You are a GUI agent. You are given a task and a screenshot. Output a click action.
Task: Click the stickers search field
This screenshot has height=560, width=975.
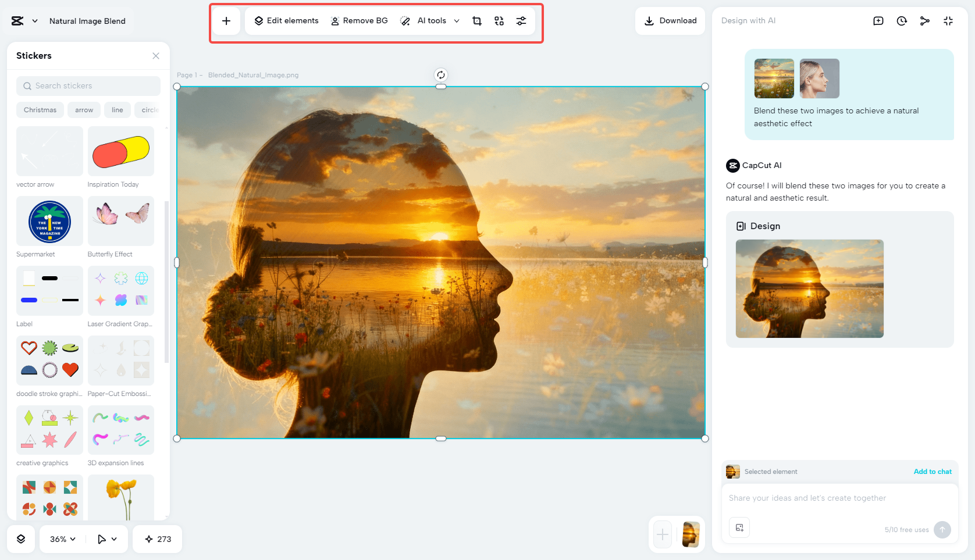point(88,85)
